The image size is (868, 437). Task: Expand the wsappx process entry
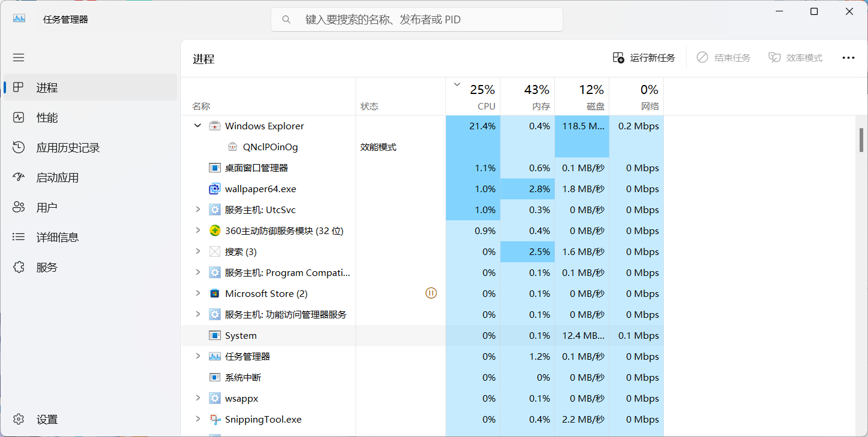(198, 398)
